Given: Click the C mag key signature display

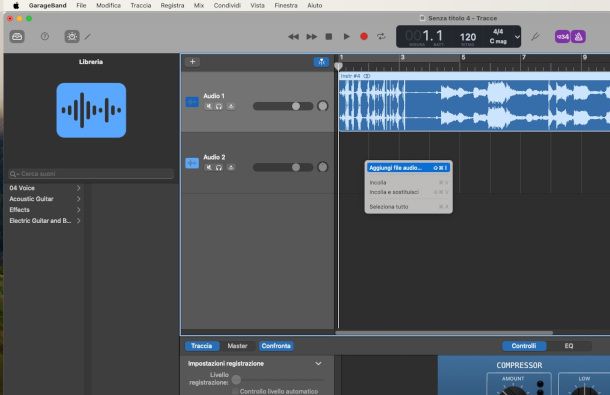Looking at the screenshot, I should tap(498, 41).
